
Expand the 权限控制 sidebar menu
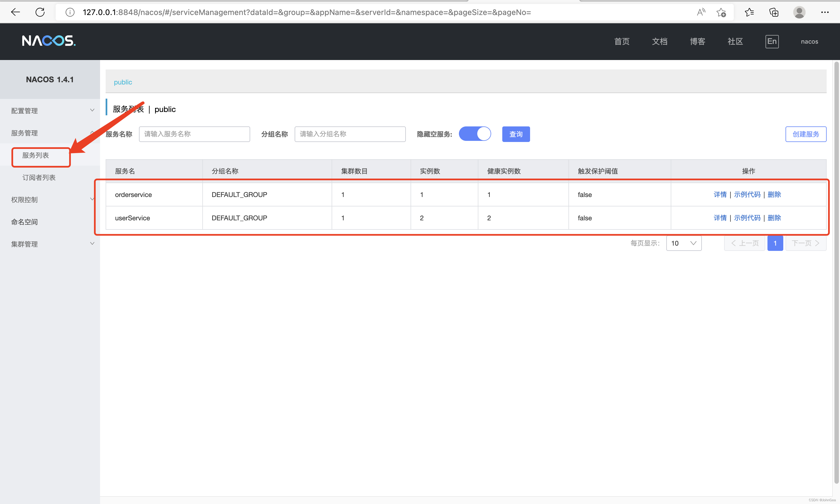coord(50,199)
